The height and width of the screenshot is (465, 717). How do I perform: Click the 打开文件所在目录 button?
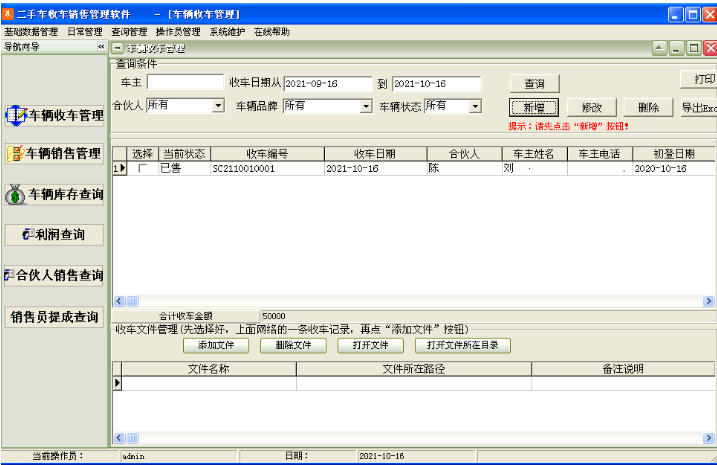463,345
